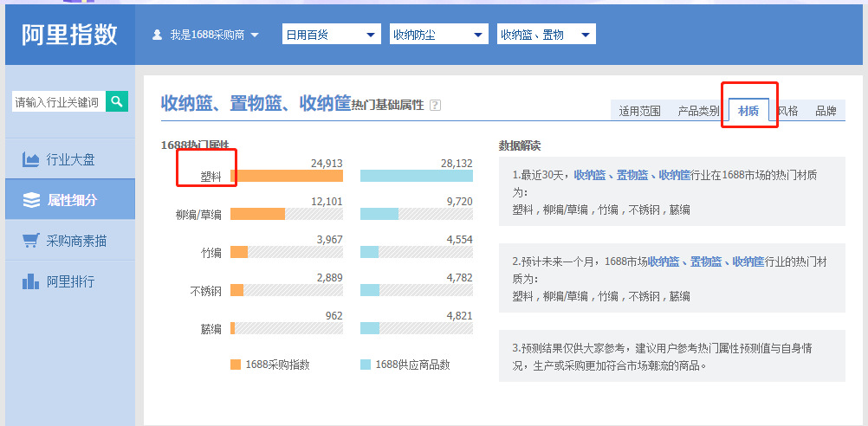Click the 行业大盘 chart icon
The height and width of the screenshot is (426, 868).
pyautogui.click(x=30, y=160)
